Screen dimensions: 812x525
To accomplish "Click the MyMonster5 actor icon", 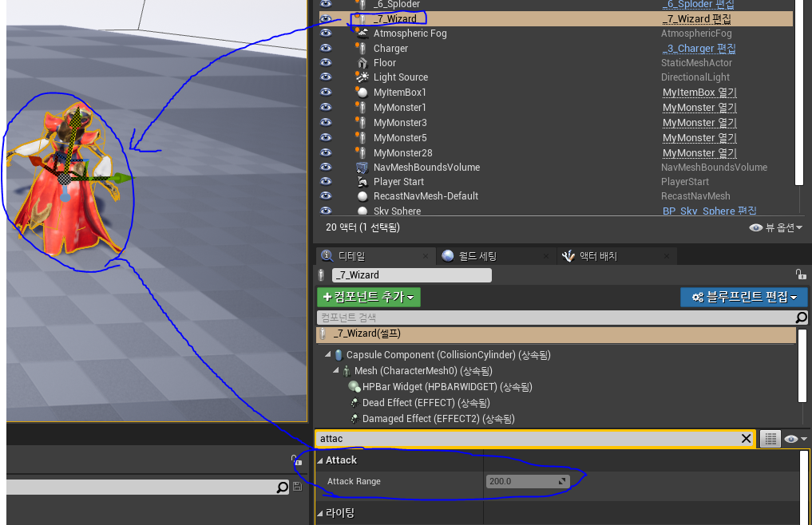I will [362, 137].
